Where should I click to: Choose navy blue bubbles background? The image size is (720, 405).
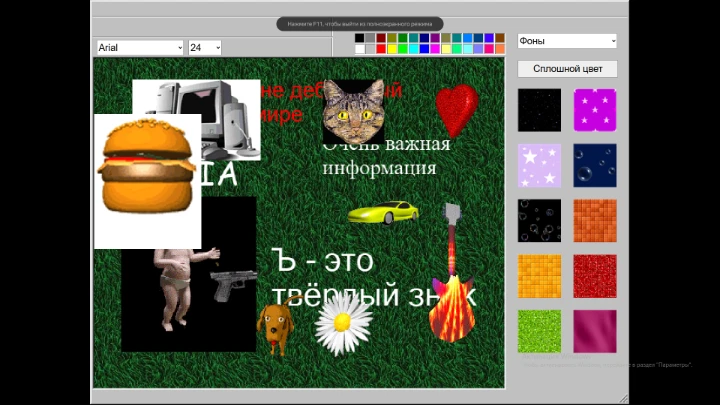pos(595,165)
